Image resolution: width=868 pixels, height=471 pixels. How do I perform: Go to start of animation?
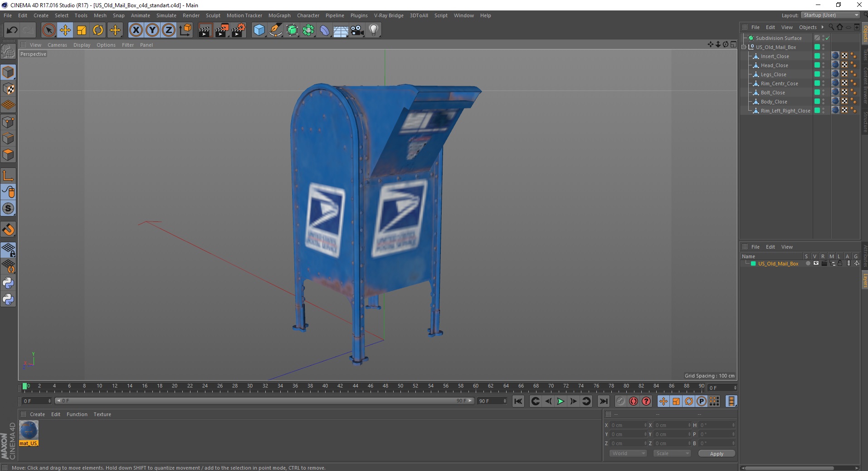click(x=518, y=401)
